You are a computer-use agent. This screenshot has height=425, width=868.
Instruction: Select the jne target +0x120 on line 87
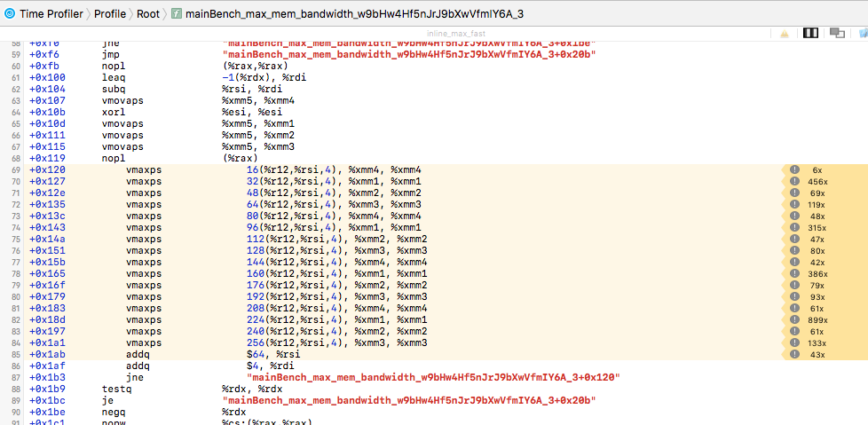pos(432,377)
